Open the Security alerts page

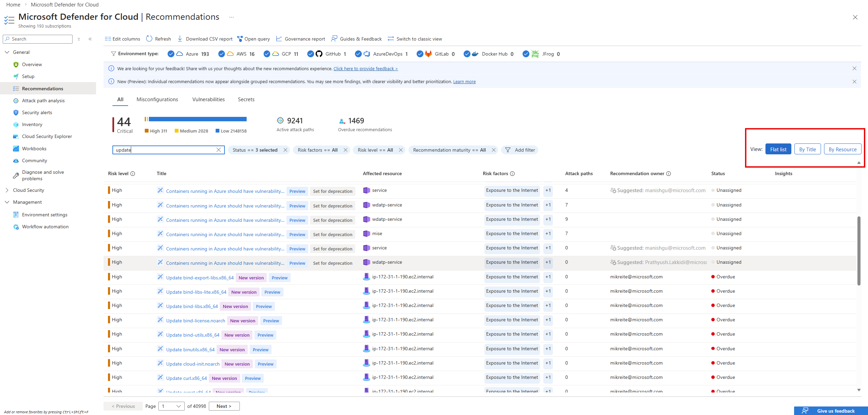coord(37,112)
